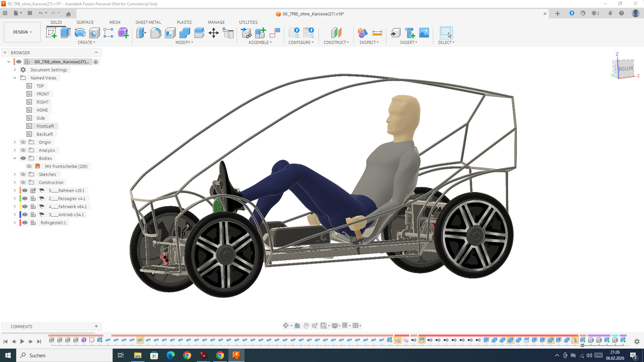Click the Move/Copy tool icon
Image resolution: width=644 pixels, height=362 pixels.
(x=214, y=33)
